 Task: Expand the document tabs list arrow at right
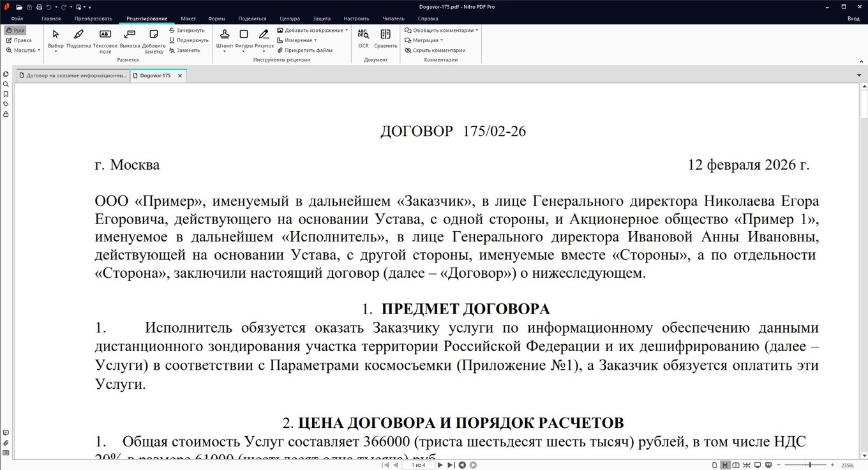859,75
